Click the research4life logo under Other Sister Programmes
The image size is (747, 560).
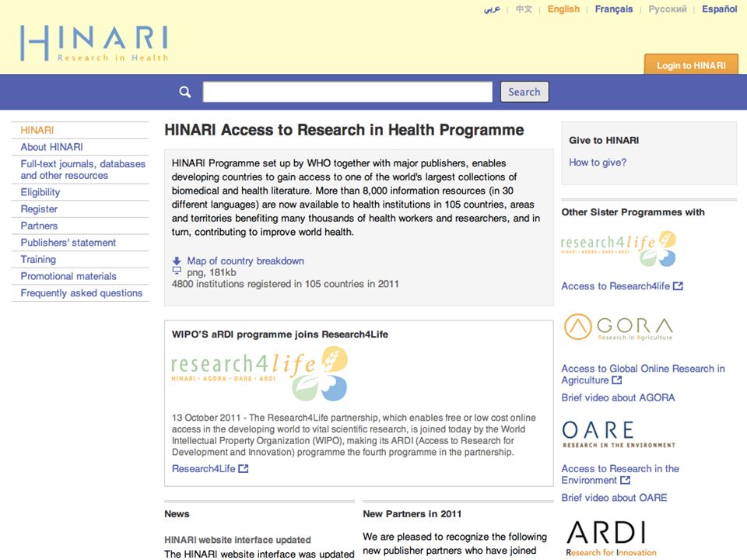pyautogui.click(x=619, y=248)
